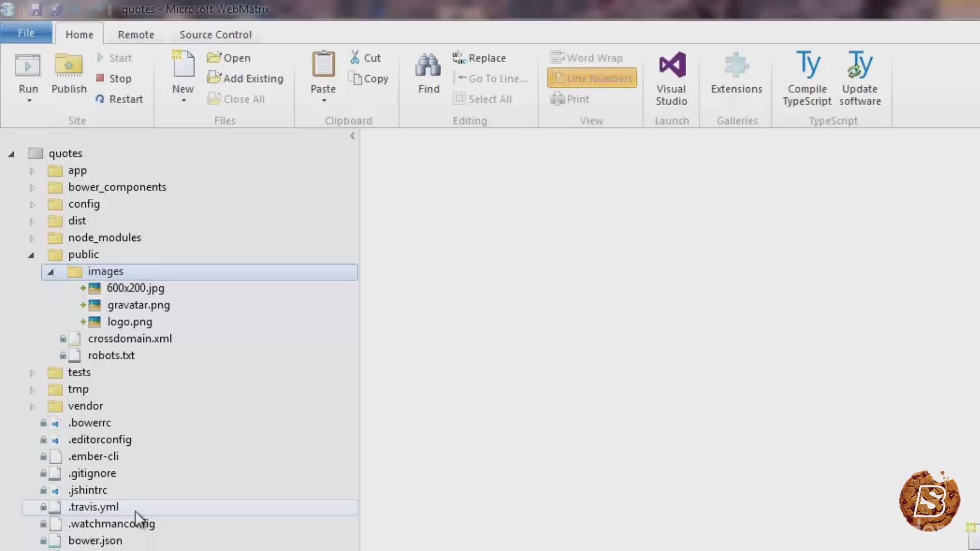Click Select All in Editing group
This screenshot has width=980, height=551.
click(482, 99)
